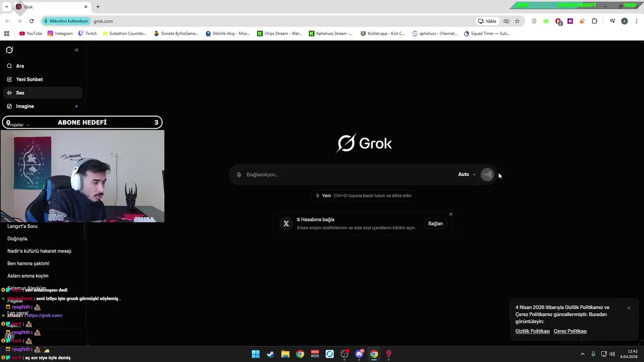644x362 pixels.
Task: Open the Kicklet.app bookmark
Action: [x=382, y=34]
